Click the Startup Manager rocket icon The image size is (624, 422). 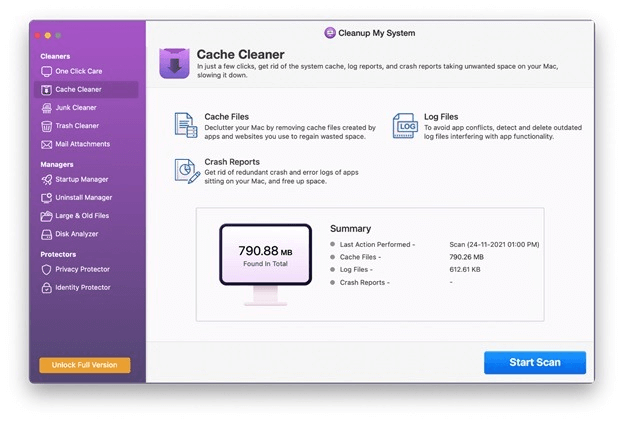pyautogui.click(x=47, y=180)
